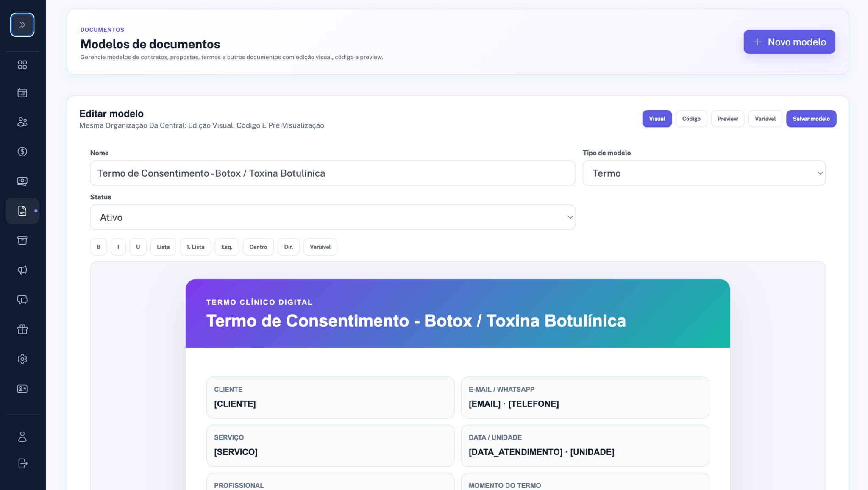Click the [EMAIL] · [TELEFONE] placeholder
The width and height of the screenshot is (868, 490).
tap(514, 404)
